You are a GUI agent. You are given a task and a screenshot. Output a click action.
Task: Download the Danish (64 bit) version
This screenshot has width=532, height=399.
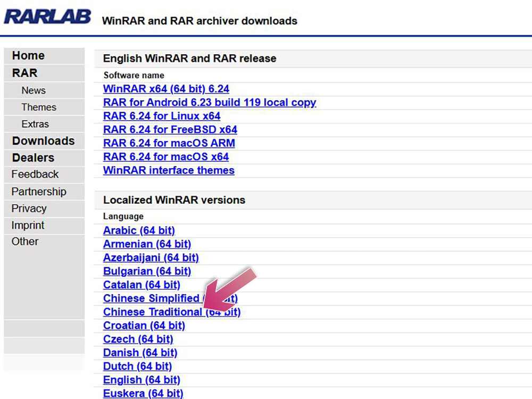coord(140,353)
